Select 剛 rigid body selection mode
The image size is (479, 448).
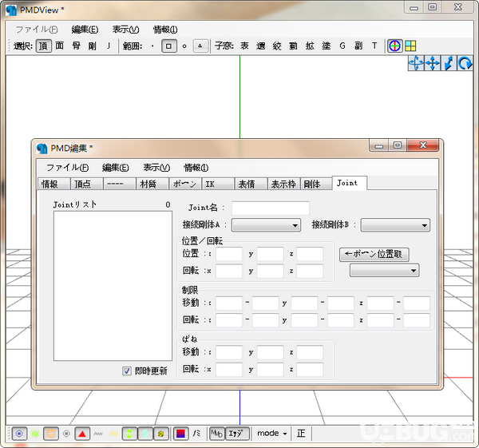pyautogui.click(x=93, y=46)
